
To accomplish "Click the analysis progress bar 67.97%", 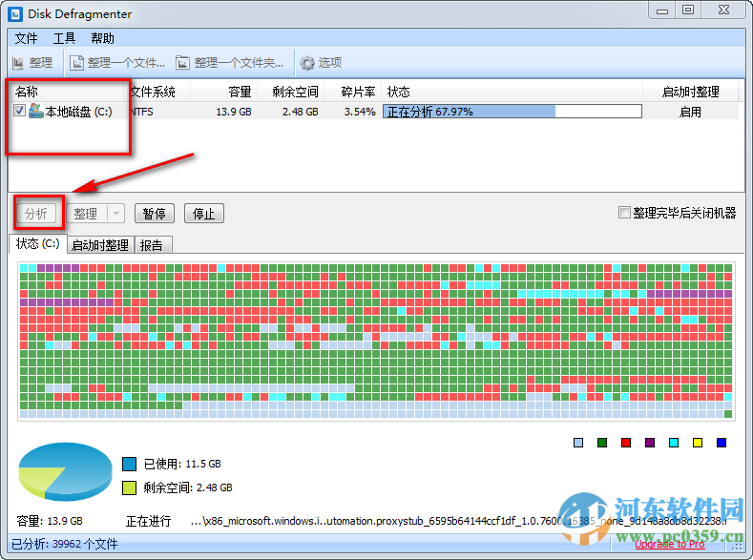I will (x=512, y=112).
